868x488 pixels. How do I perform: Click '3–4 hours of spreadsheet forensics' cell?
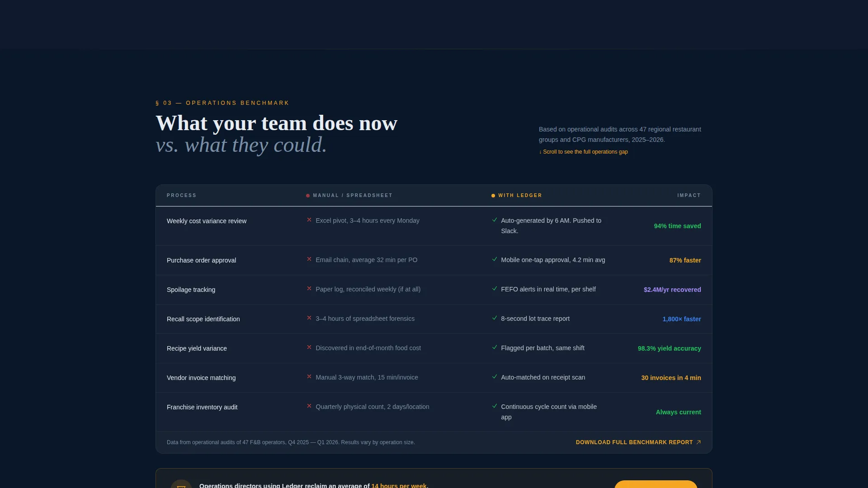(x=365, y=319)
